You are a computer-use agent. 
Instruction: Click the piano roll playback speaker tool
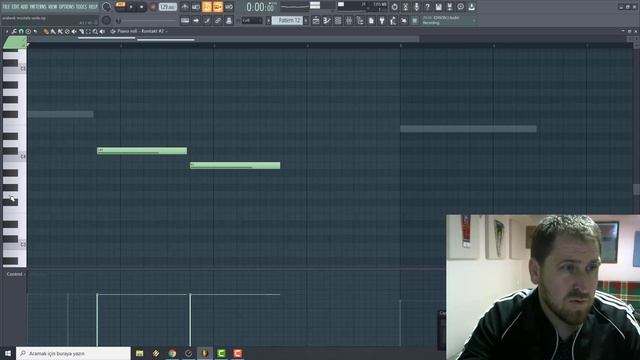click(x=102, y=31)
